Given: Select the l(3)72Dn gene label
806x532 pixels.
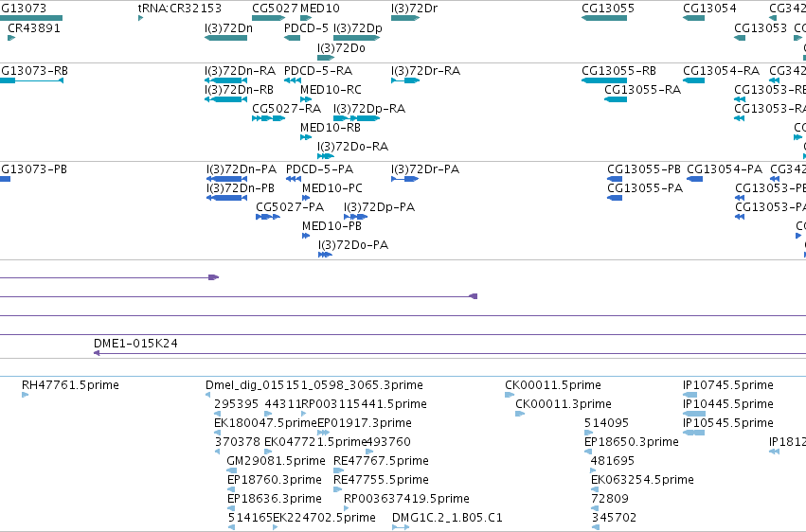Looking at the screenshot, I should click(x=229, y=28).
